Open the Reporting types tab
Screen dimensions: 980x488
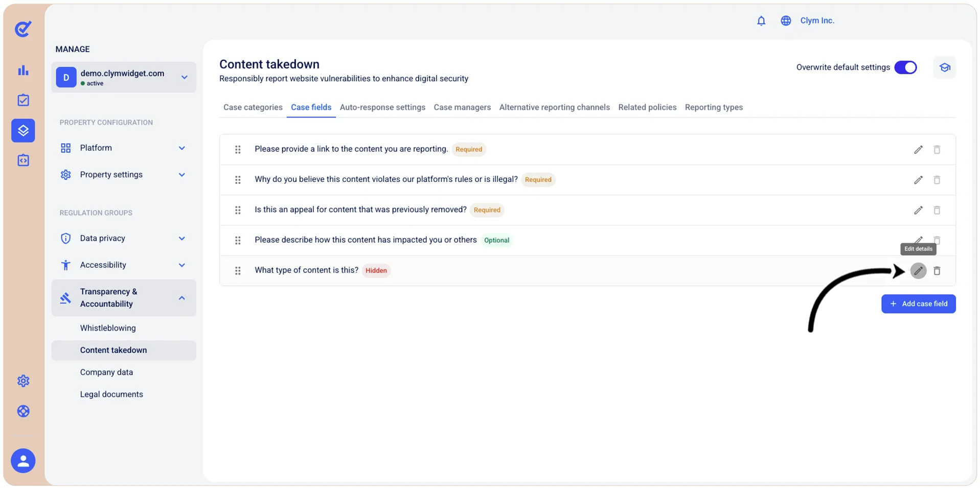coord(714,107)
